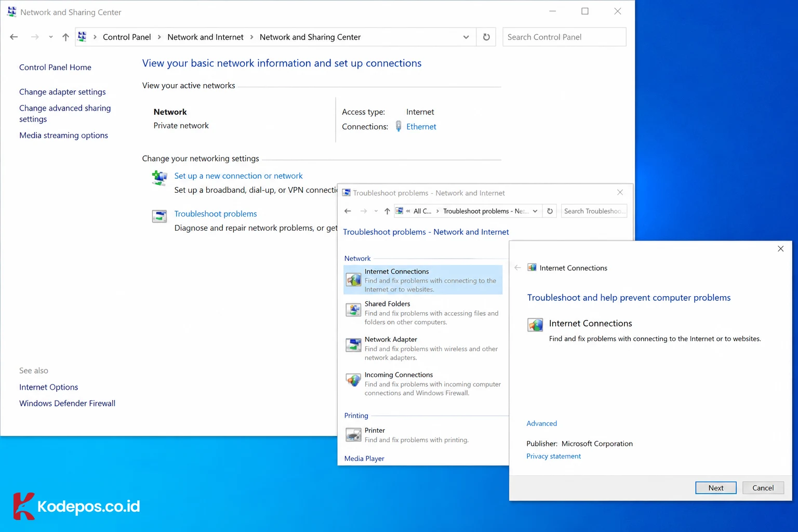The width and height of the screenshot is (798, 532).
Task: Go up one level in Troubleshoot problems window
Action: (x=387, y=211)
